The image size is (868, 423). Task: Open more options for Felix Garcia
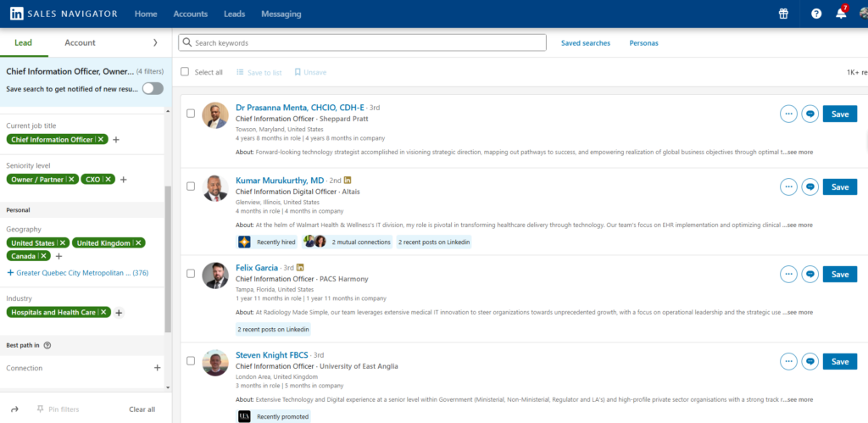[x=789, y=274]
